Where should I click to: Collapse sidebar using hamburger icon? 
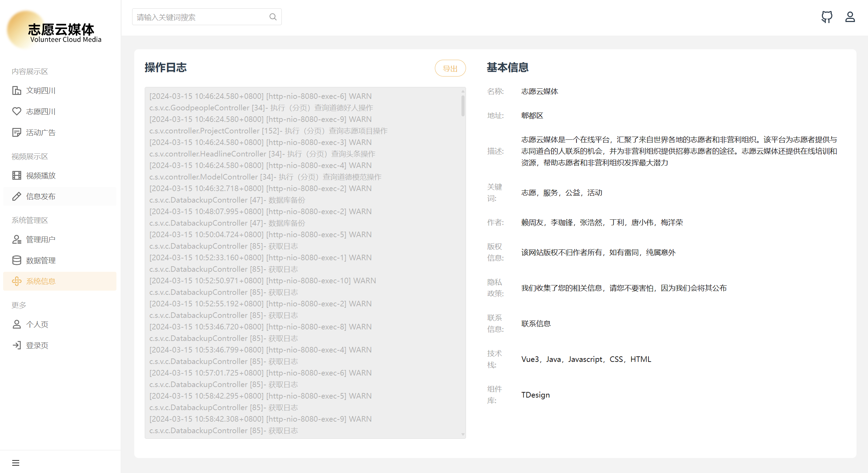click(16, 463)
